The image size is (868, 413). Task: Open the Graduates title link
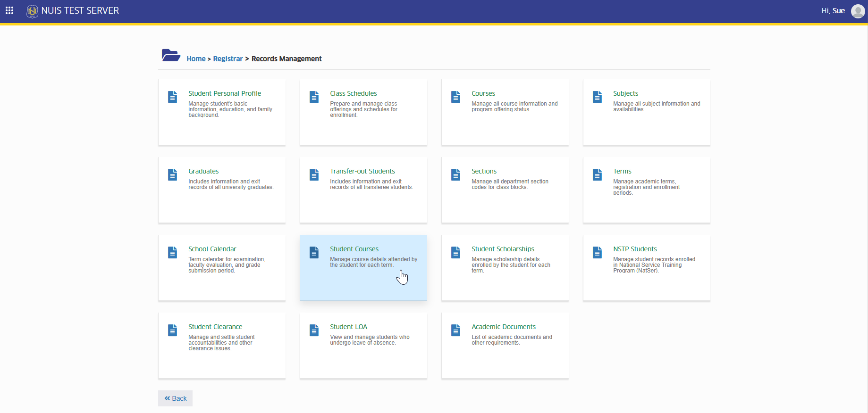(x=203, y=171)
